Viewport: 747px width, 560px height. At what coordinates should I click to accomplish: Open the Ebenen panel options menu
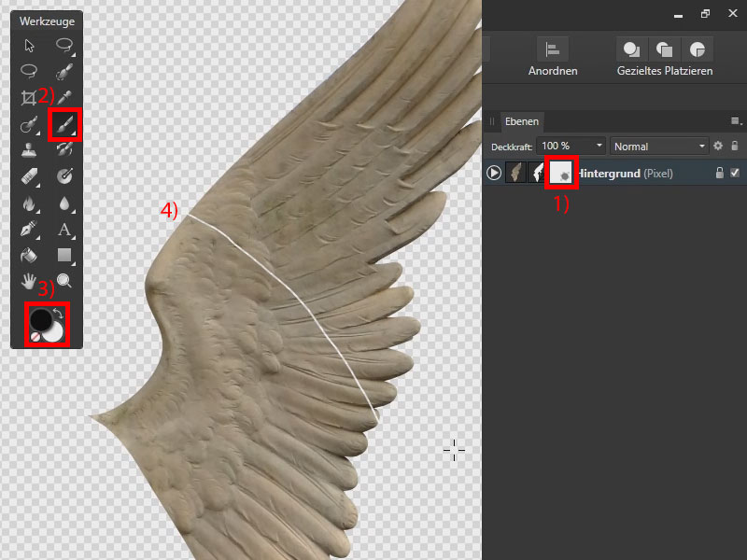pos(736,121)
